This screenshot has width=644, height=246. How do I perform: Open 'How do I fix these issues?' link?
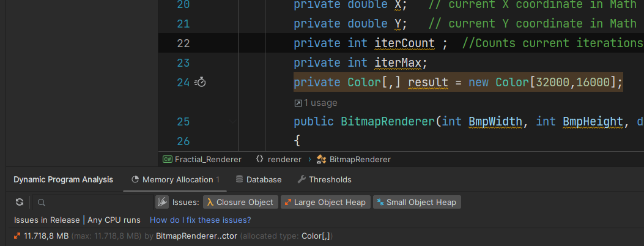pos(201,220)
